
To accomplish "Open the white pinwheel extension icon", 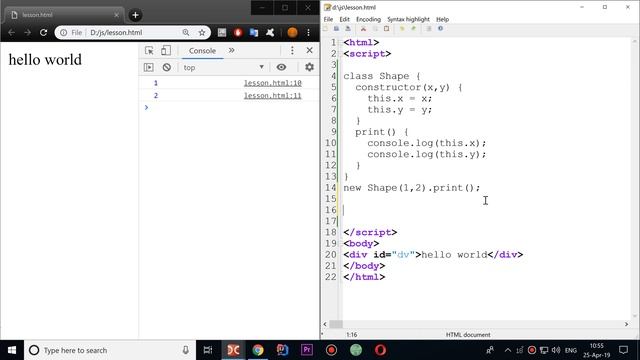I will tap(270, 32).
